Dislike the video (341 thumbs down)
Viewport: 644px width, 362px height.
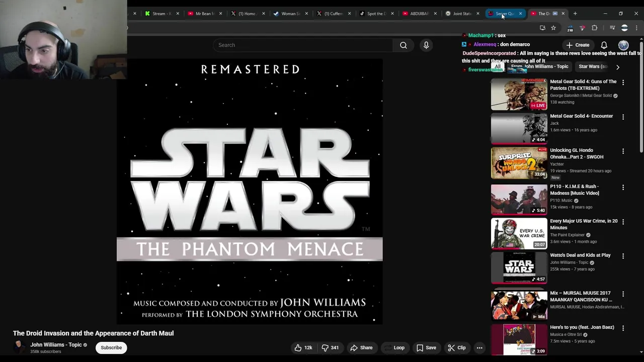click(x=330, y=347)
